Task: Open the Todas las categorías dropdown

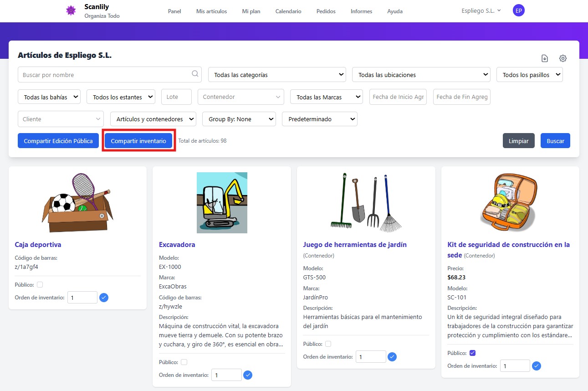Action: (276, 74)
